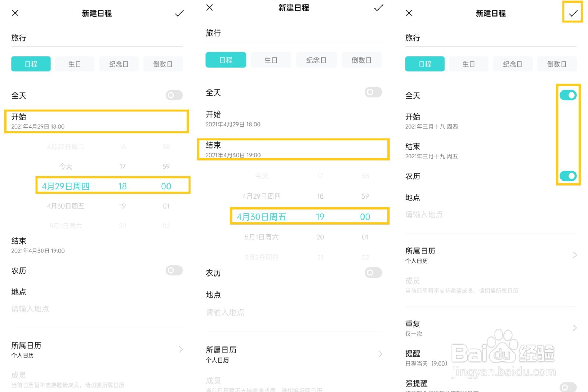Tap the close X icon in the left screen

[x=15, y=13]
